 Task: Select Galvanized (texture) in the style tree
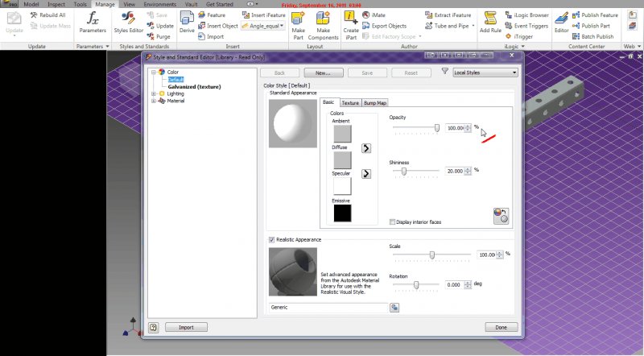(x=194, y=86)
